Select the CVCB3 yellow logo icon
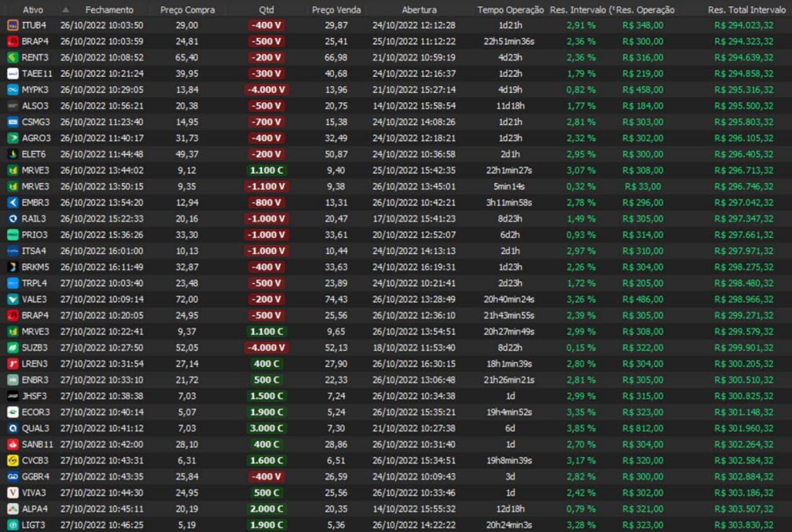This screenshot has height=532, width=792. (x=13, y=460)
